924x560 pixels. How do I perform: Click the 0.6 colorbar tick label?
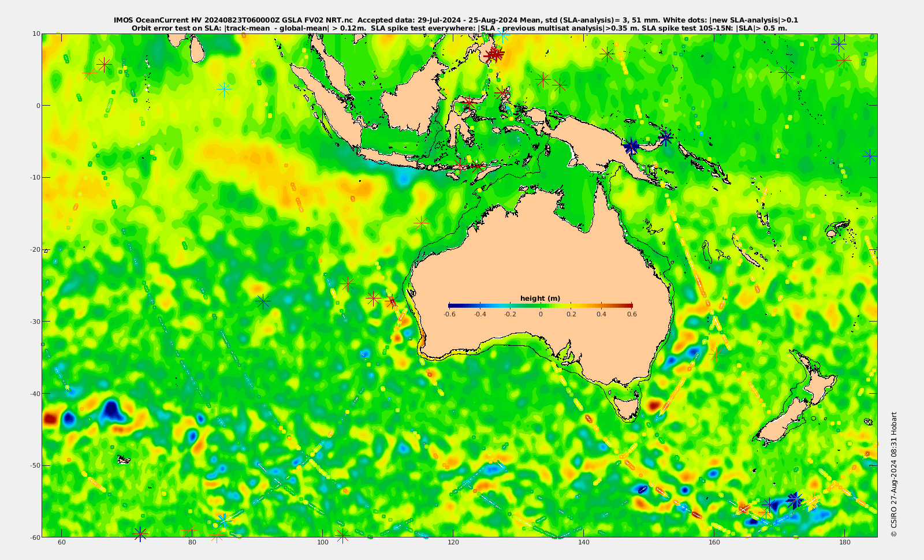pos(632,315)
